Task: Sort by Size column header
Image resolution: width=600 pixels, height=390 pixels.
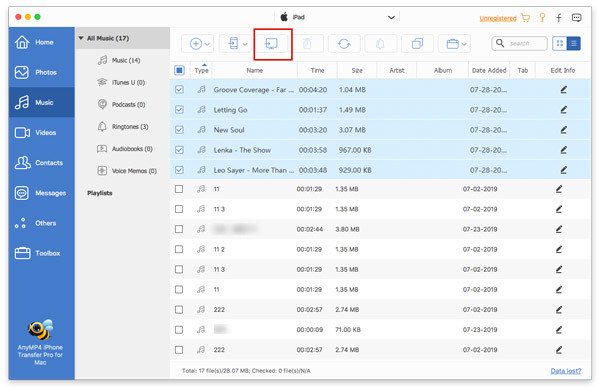Action: click(x=357, y=70)
